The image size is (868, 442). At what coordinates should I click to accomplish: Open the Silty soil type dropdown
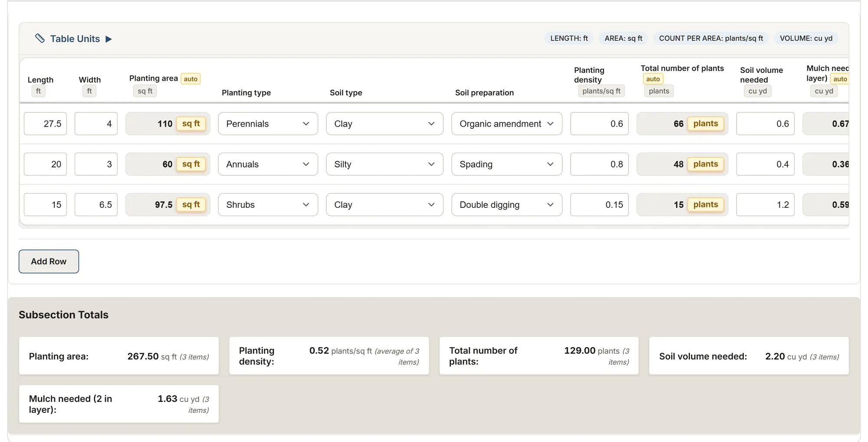tap(385, 164)
